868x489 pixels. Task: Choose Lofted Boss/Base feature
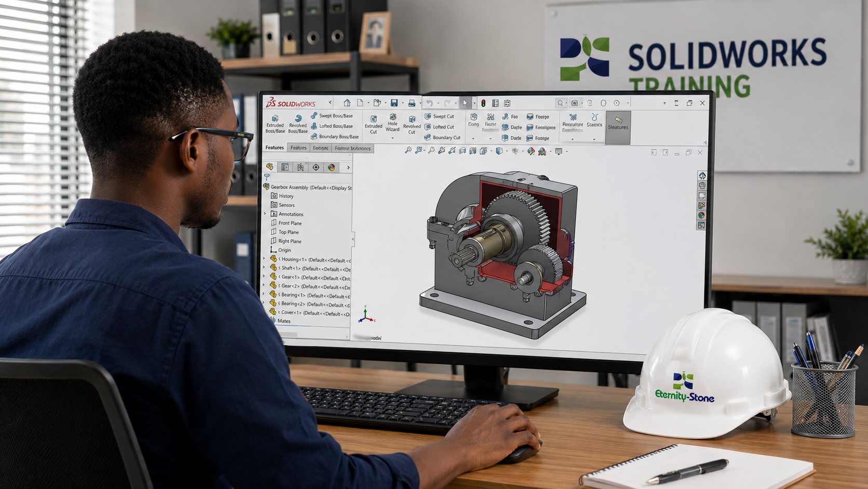tap(332, 126)
